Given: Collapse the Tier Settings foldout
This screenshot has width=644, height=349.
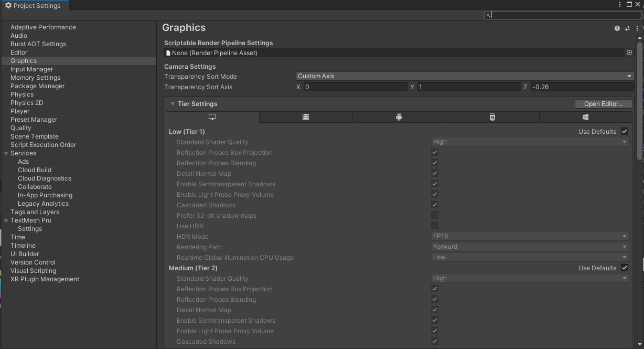Looking at the screenshot, I should coord(173,103).
